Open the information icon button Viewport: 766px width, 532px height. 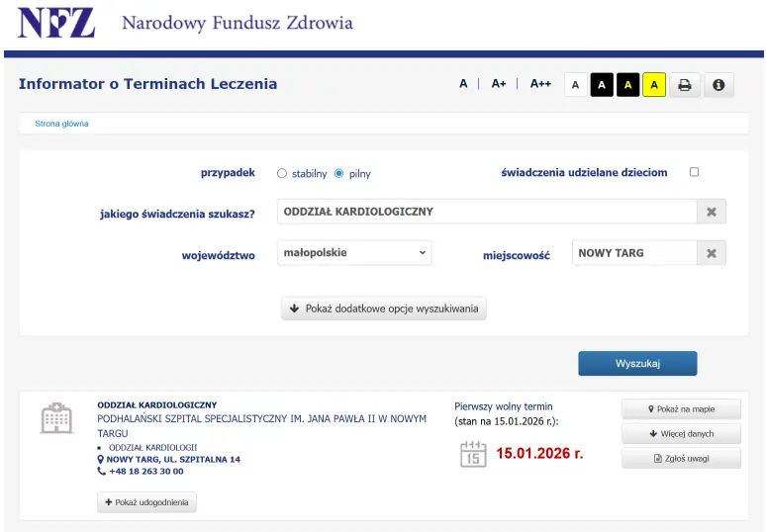pos(718,85)
